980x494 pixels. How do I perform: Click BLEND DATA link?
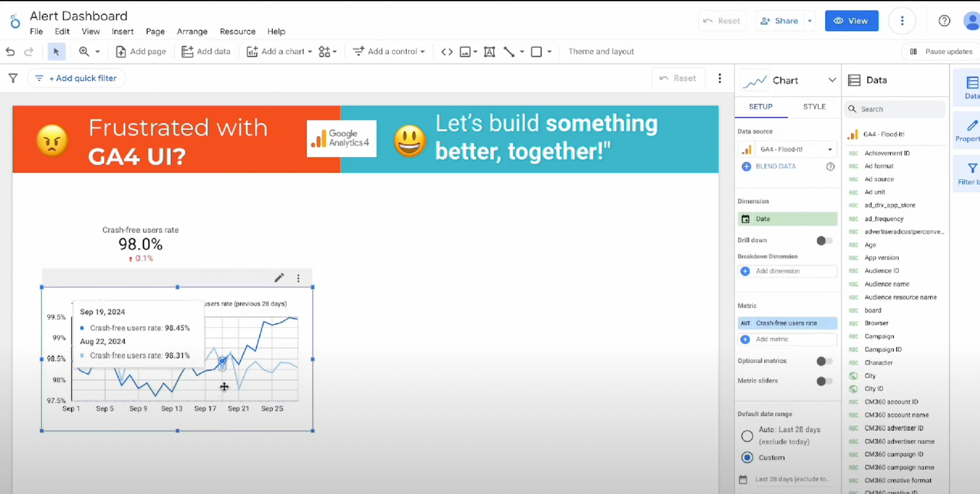768,167
